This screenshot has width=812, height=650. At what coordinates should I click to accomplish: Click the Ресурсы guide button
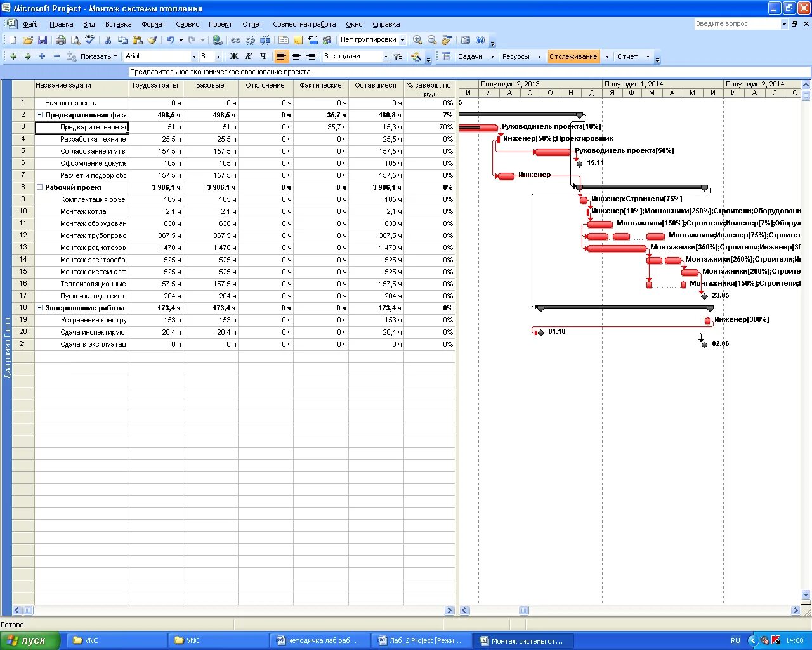pyautogui.click(x=516, y=56)
